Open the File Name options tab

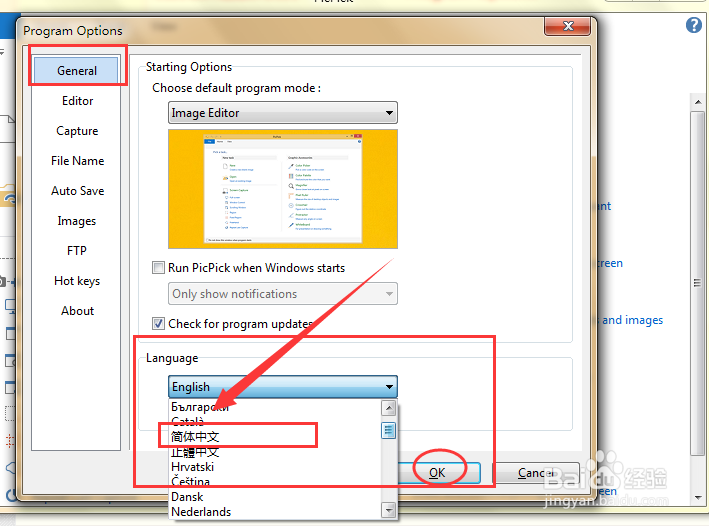77,161
